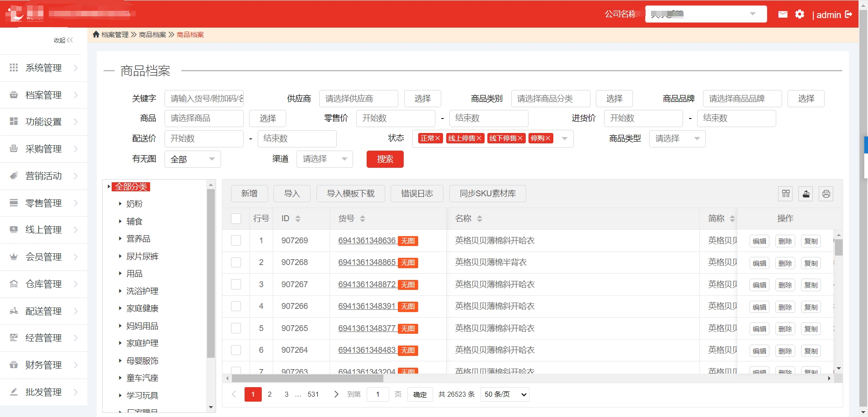This screenshot has height=417, width=868.
Task: Sort by the 货号 column arrows
Action: coord(362,218)
